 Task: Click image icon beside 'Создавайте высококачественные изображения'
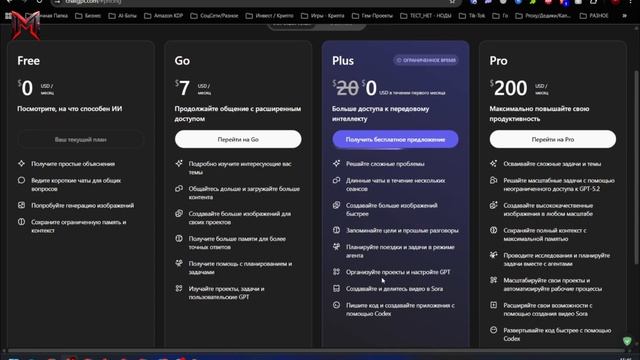493,205
